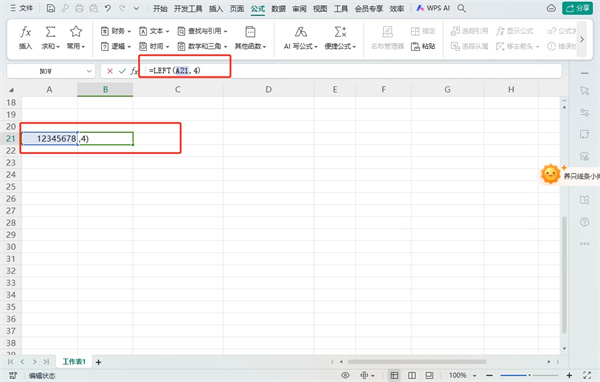Click the AutoSum sigma icon
Screen dimensions: 600x382
[x=51, y=32]
